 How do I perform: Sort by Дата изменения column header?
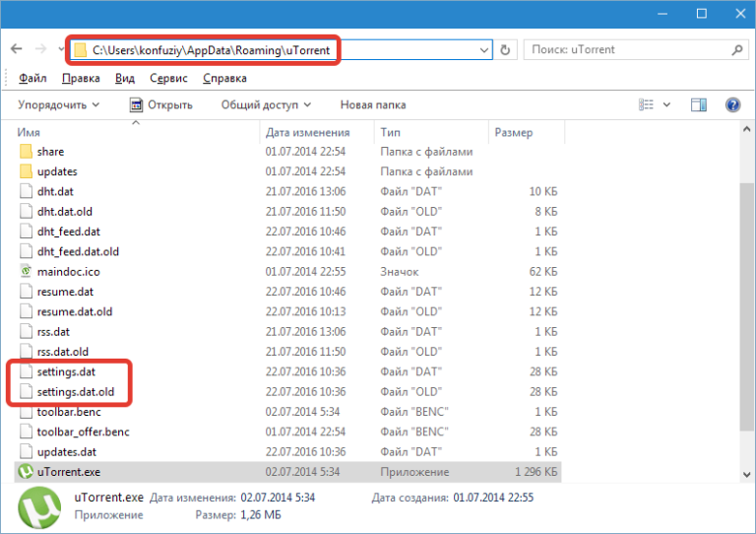coord(317,132)
